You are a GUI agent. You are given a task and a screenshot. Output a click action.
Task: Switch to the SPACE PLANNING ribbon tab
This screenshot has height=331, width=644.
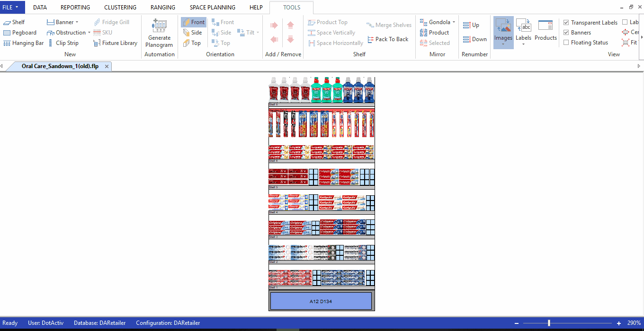pyautogui.click(x=212, y=7)
